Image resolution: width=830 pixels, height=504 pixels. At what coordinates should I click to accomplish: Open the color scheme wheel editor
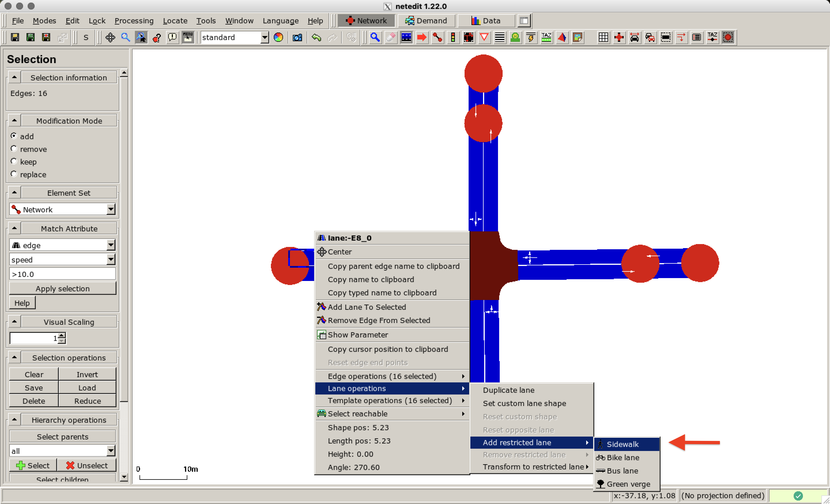point(278,37)
